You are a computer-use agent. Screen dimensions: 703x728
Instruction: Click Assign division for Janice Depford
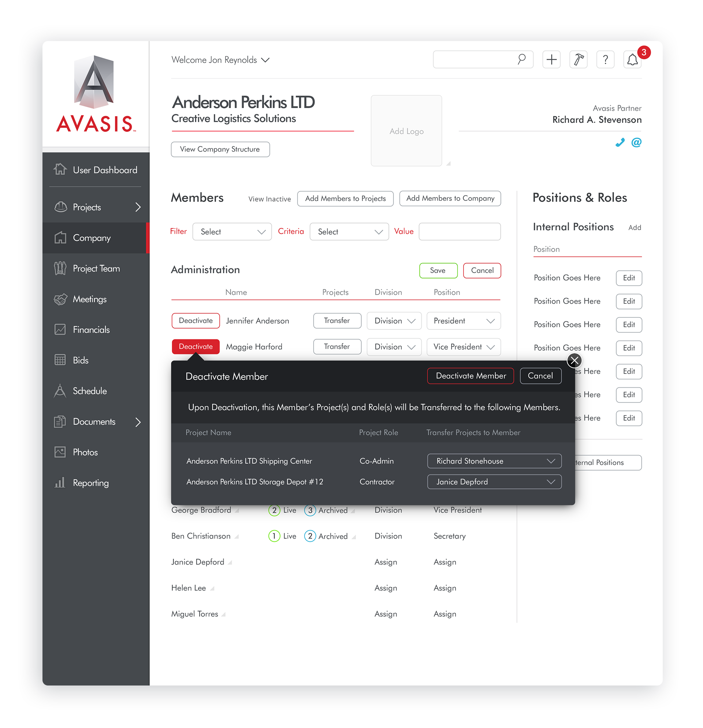pyautogui.click(x=386, y=562)
